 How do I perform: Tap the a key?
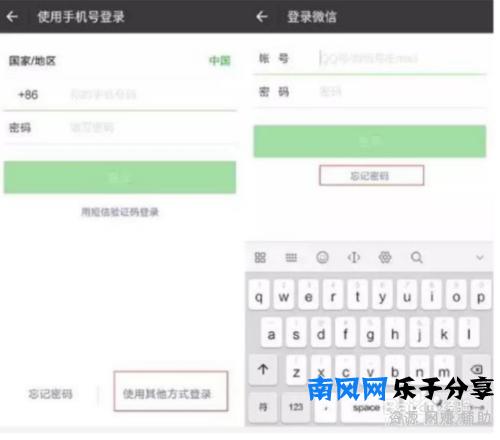271,333
